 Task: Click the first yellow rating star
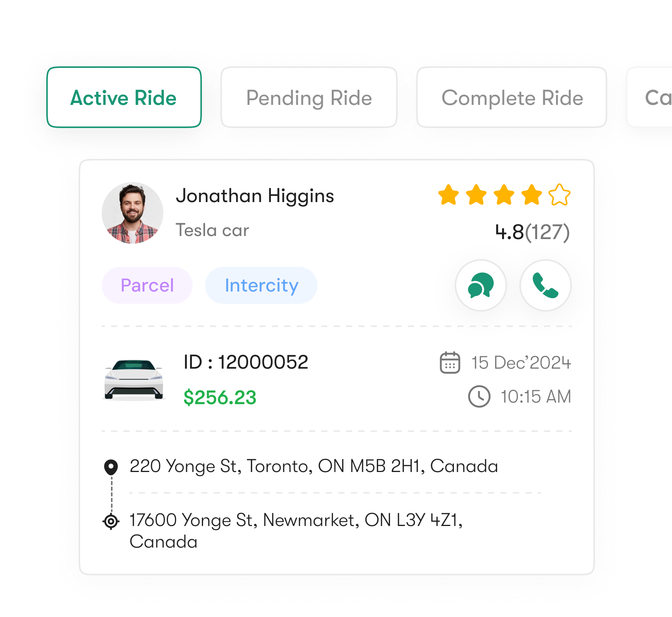[449, 195]
